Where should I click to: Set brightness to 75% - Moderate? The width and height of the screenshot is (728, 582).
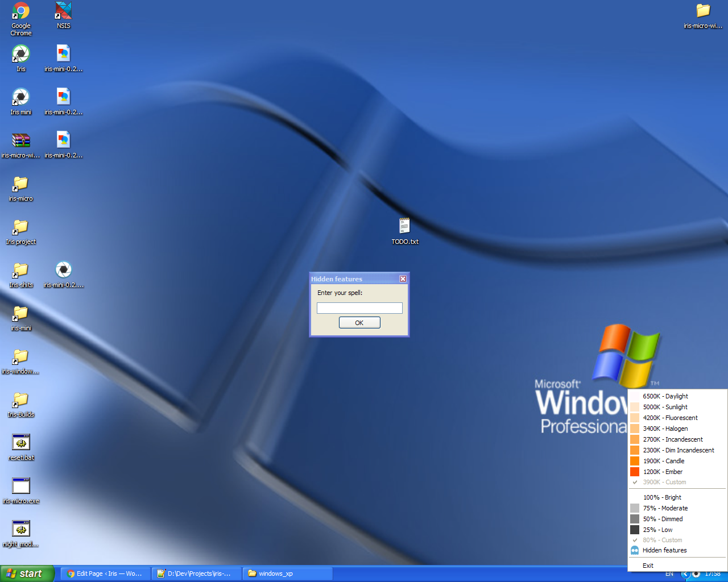tap(677, 508)
